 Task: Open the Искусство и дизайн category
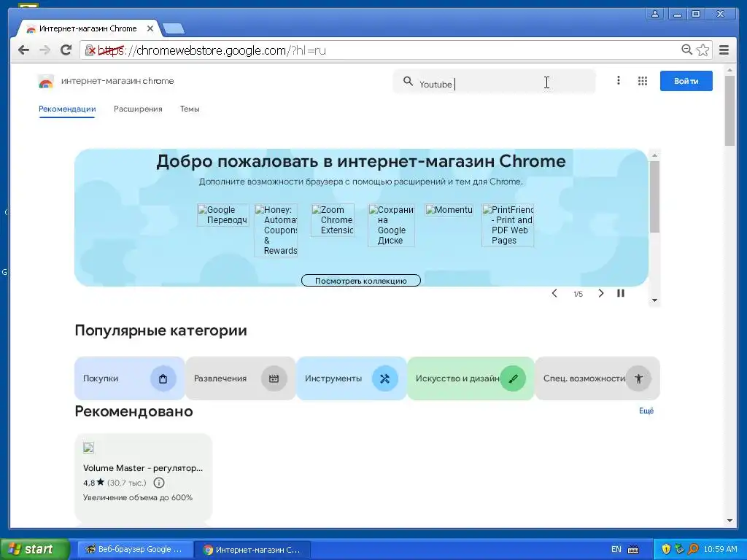click(471, 378)
